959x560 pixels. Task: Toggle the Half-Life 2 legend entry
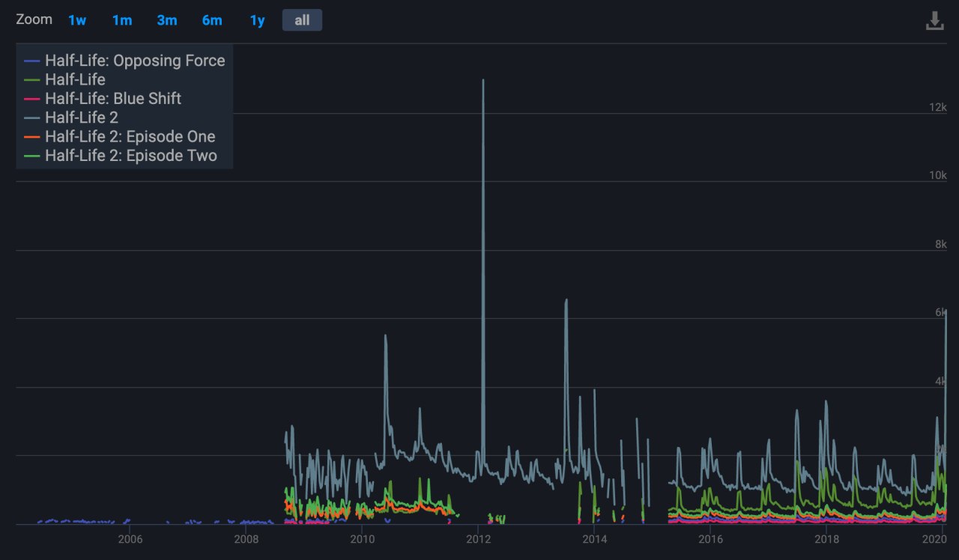pos(71,118)
